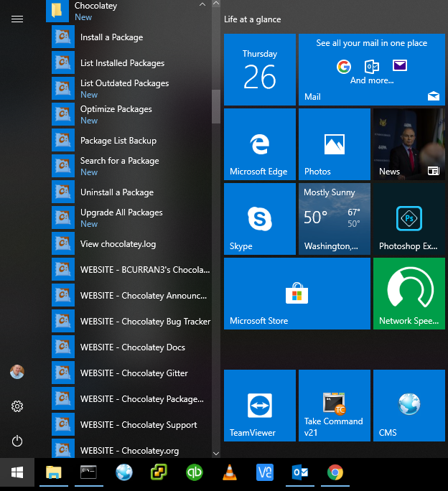Click the Uninstall a Package icon
Image resolution: width=448 pixels, height=491 pixels.
pos(63,192)
